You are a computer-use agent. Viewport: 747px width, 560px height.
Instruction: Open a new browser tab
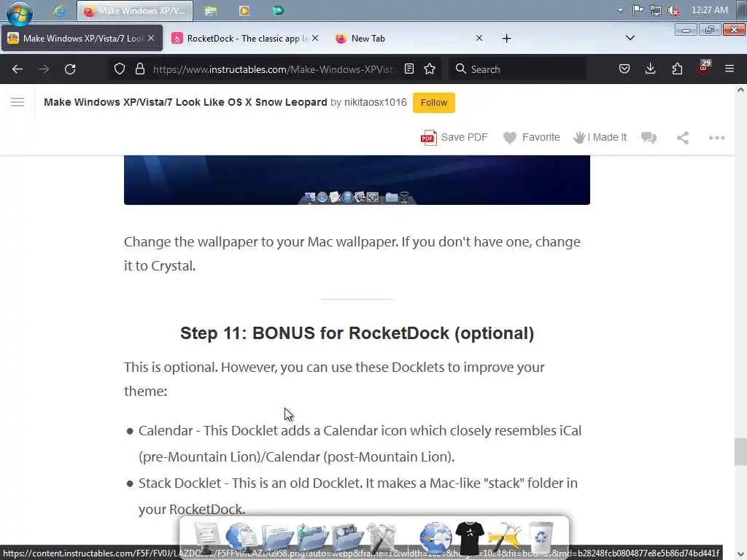coord(506,39)
